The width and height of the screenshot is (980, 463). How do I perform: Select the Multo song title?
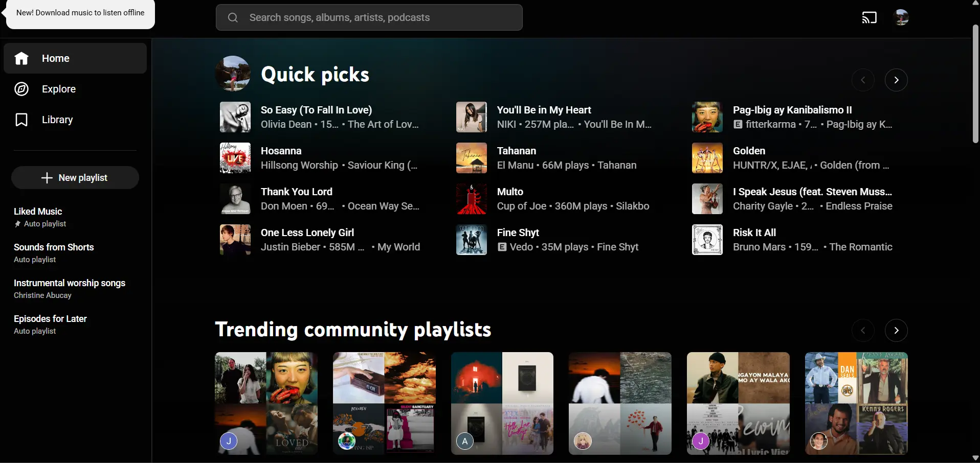pyautogui.click(x=510, y=192)
